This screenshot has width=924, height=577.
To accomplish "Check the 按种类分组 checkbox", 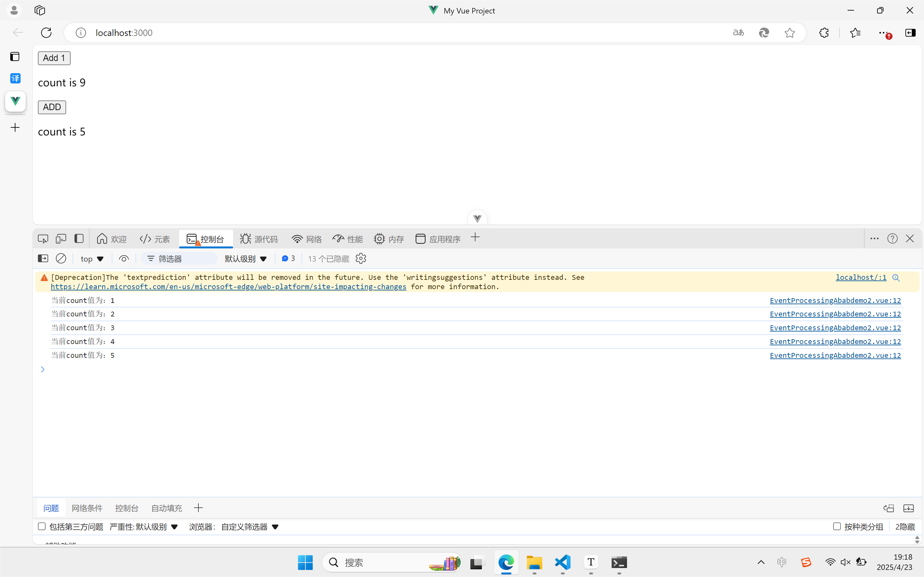I will coord(837,527).
